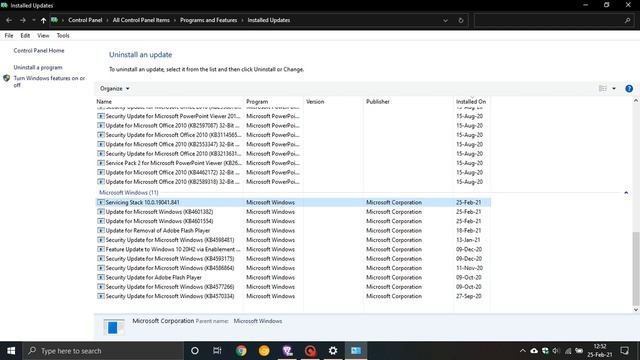The height and width of the screenshot is (360, 640).
Task: Open Task View on taskbar
Action: pos(217,351)
